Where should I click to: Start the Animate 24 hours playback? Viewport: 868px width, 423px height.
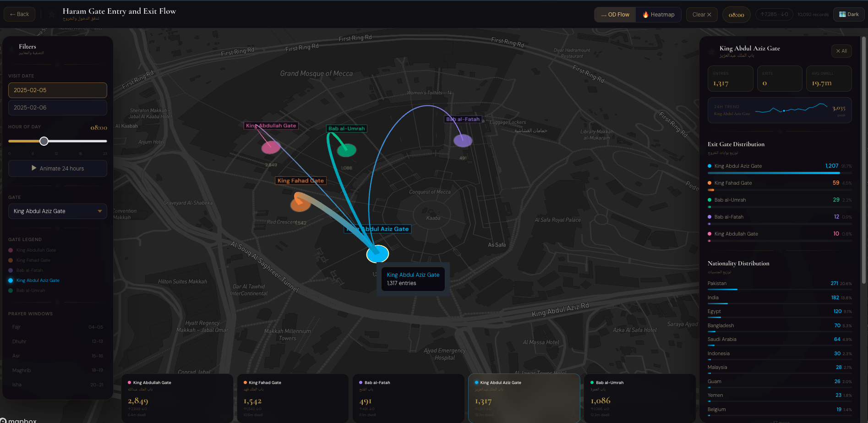pyautogui.click(x=58, y=169)
